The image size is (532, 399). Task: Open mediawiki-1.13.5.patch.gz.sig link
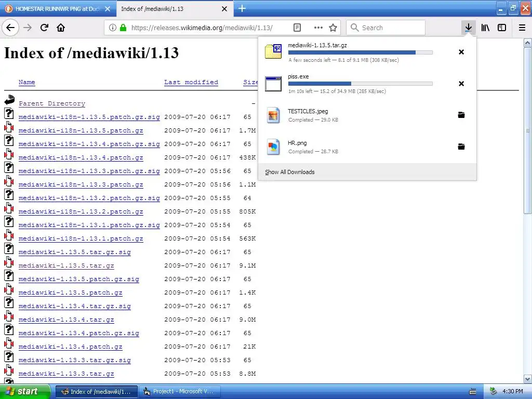(x=79, y=279)
